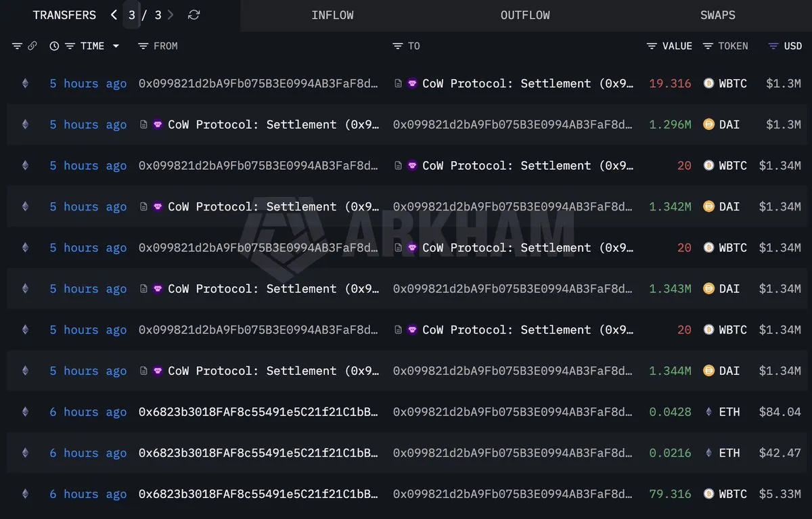812x519 pixels.
Task: Open the filter icon left of link icon
Action: coord(17,46)
